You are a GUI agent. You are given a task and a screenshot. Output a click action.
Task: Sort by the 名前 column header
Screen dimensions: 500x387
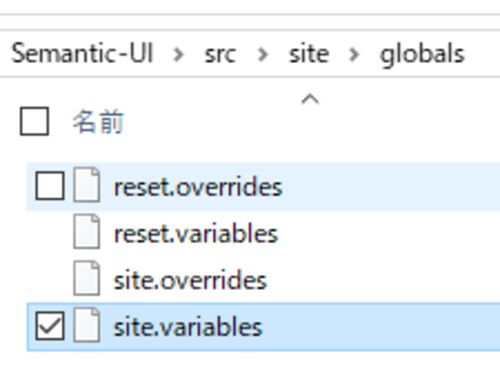pos(98,122)
